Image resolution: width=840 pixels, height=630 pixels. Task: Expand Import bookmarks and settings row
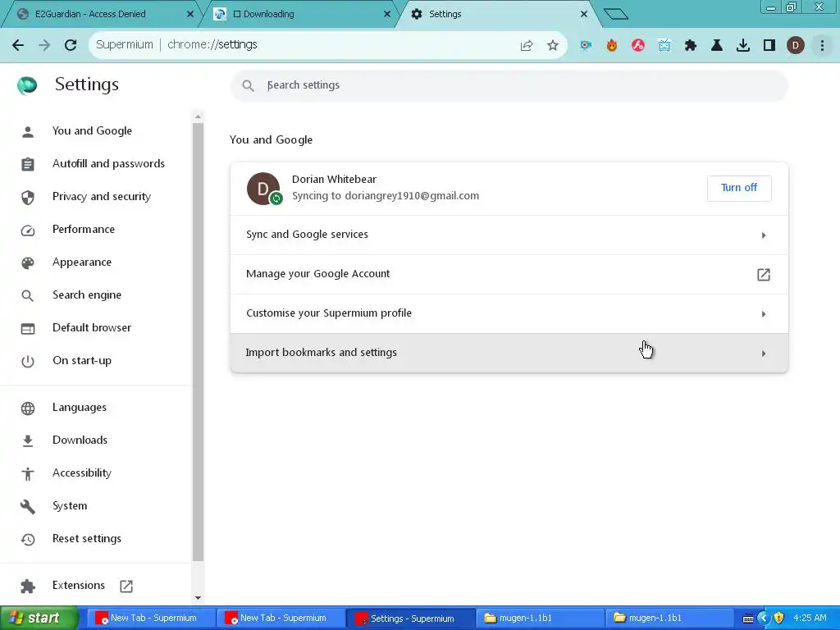[x=509, y=353]
